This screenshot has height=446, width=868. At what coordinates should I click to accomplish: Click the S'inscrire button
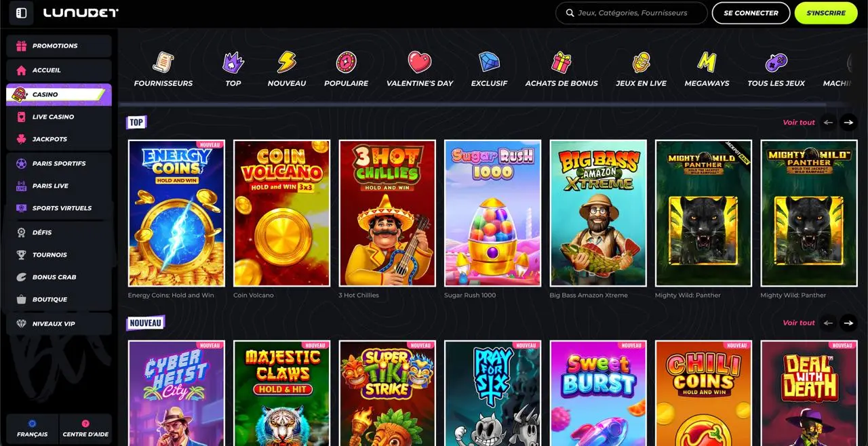[x=825, y=13]
